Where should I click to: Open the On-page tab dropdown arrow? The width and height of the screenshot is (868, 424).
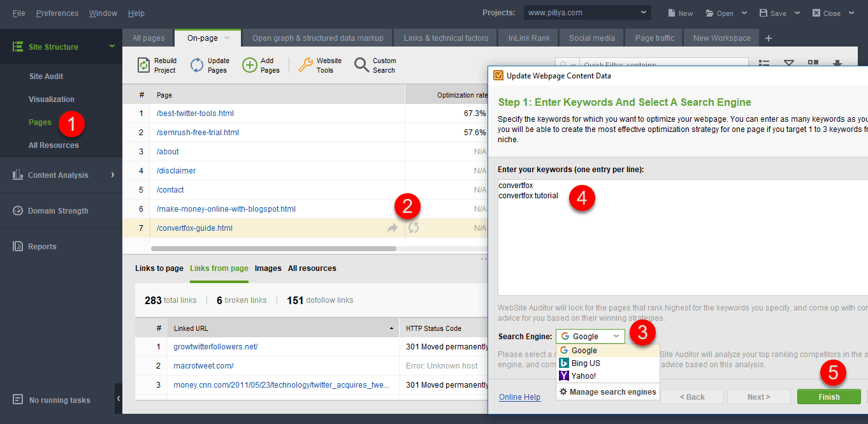point(227,38)
